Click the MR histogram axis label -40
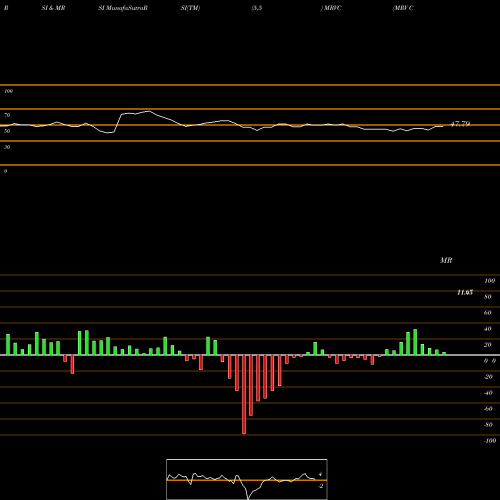Image resolution: width=500 pixels, height=500 pixels. 488,393
